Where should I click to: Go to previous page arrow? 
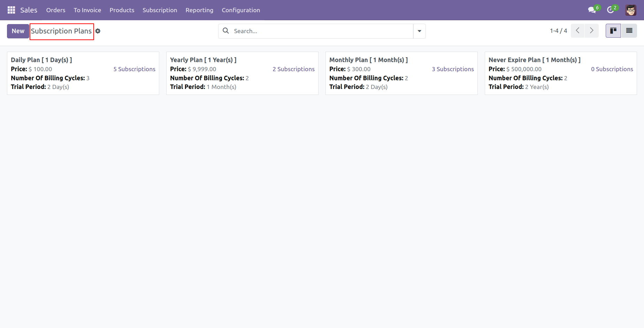(x=578, y=31)
